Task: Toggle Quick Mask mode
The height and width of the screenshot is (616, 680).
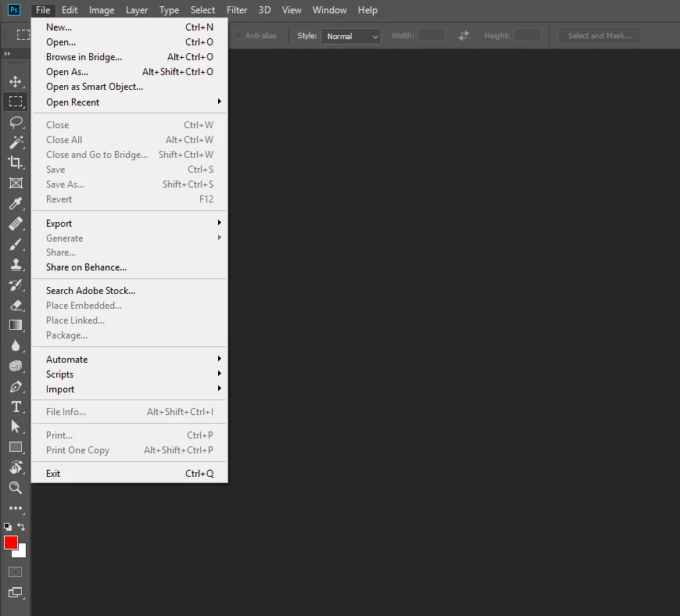Action: coord(15,571)
